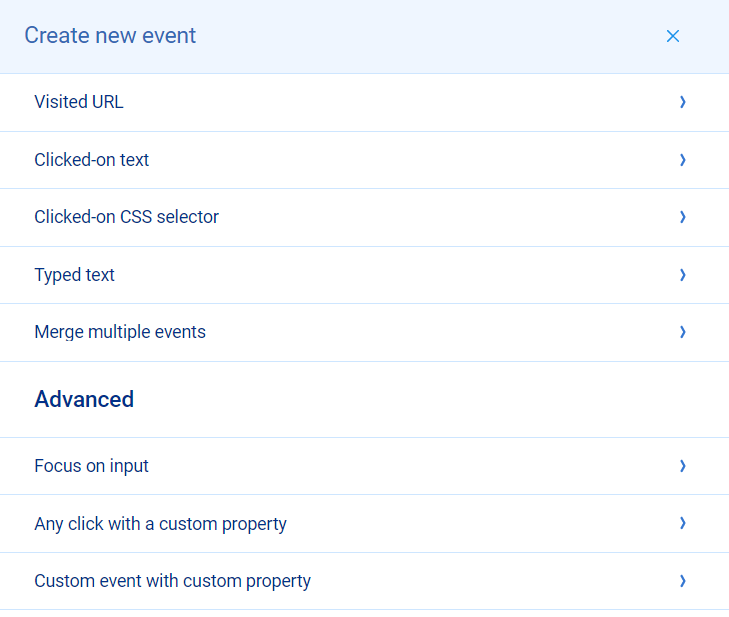Select the Typed text event label

[74, 275]
